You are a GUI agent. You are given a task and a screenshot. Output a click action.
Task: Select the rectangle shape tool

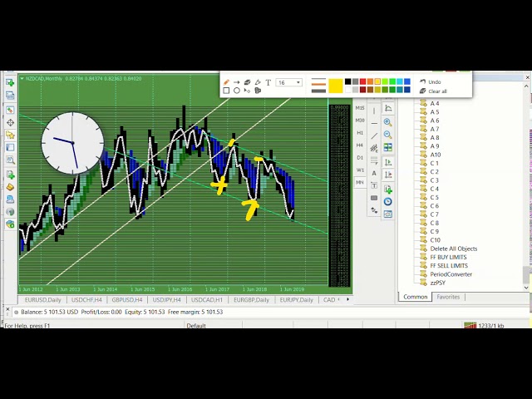pos(227,91)
